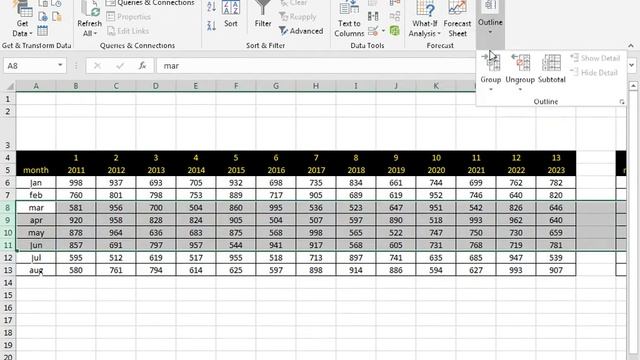Viewport: 640px width, 360px height.
Task: Expand the Data Validation dropdown arrow
Action: [x=383, y=31]
